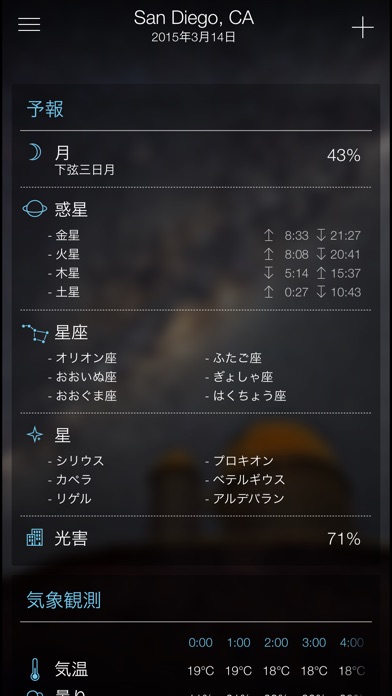Image resolution: width=392 pixels, height=696 pixels.
Task: Tap the thermometer icon beside 気温
Action: 35,670
